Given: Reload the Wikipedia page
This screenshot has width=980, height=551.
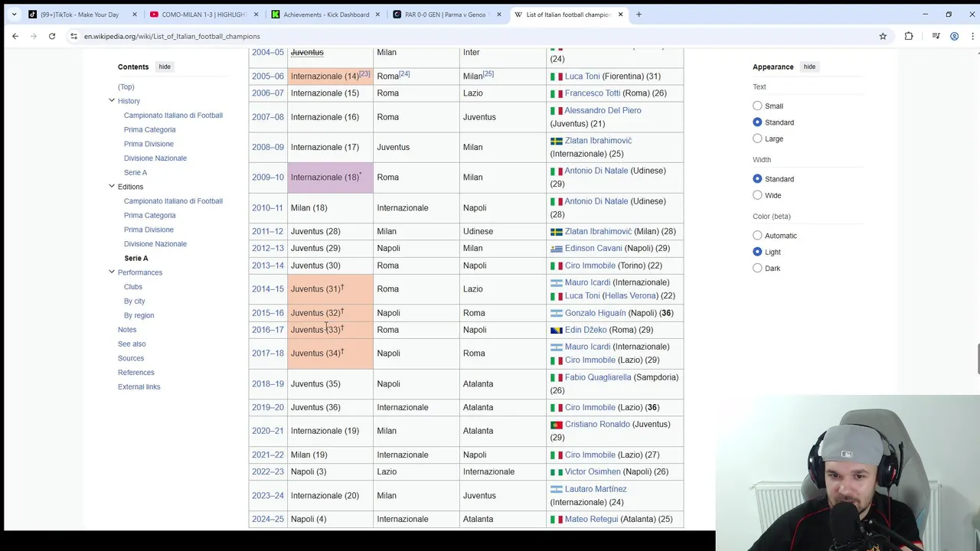Looking at the screenshot, I should pyautogui.click(x=52, y=36).
